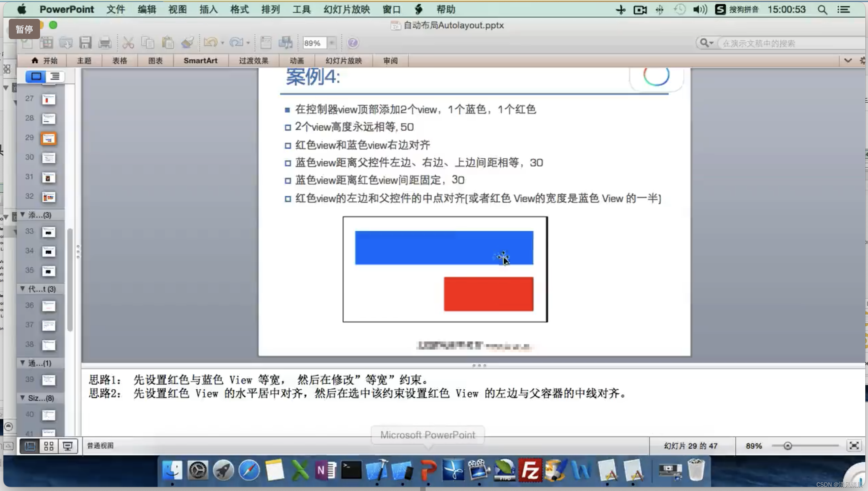Click the slide panel vertical scrollbar
Image resolution: width=868 pixels, height=491 pixels.
coord(70,280)
